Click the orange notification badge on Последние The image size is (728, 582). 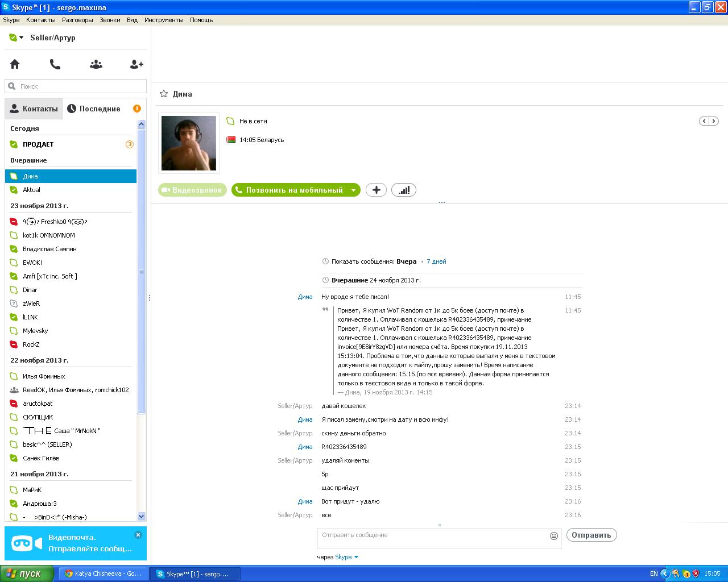click(x=137, y=109)
